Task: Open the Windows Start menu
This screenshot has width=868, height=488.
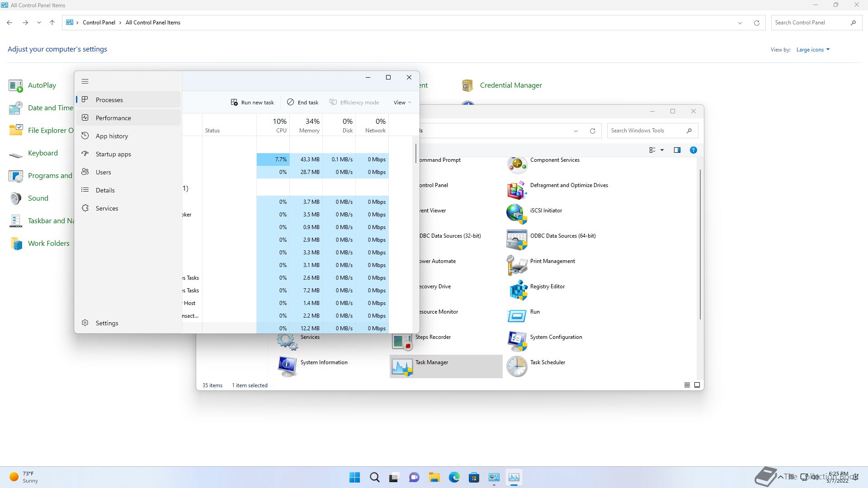Action: click(x=355, y=477)
